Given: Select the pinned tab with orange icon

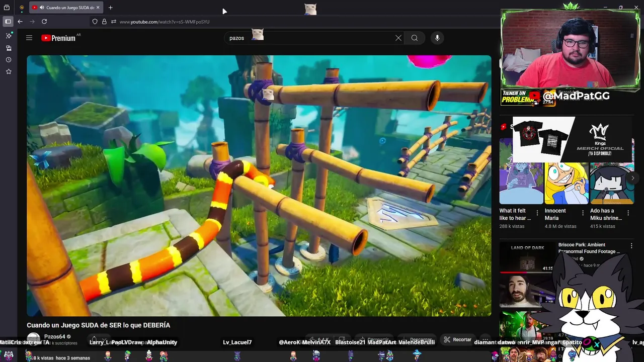Looking at the screenshot, I should click(22, 8).
